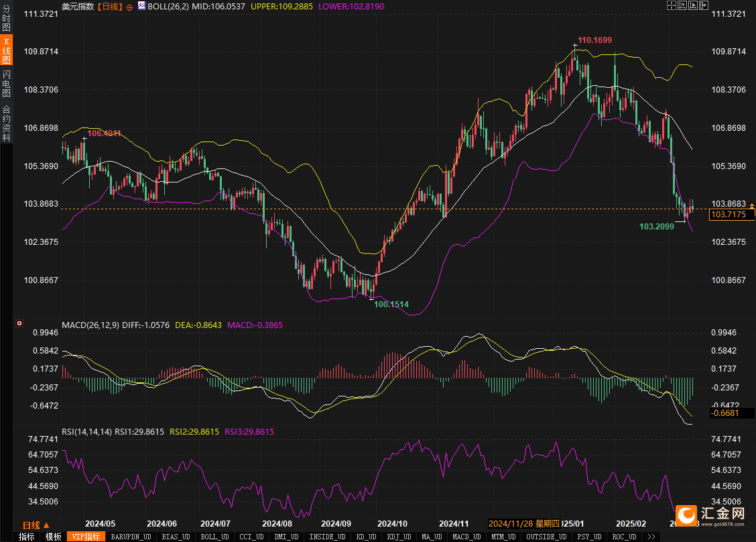Click the LOWER:102.8190 value
The image size is (756, 542).
(351, 6)
